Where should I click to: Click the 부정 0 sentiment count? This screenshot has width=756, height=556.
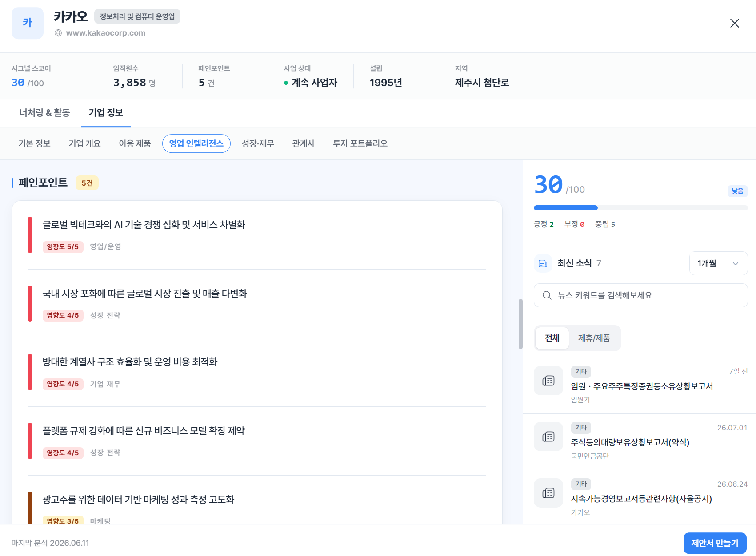point(574,224)
